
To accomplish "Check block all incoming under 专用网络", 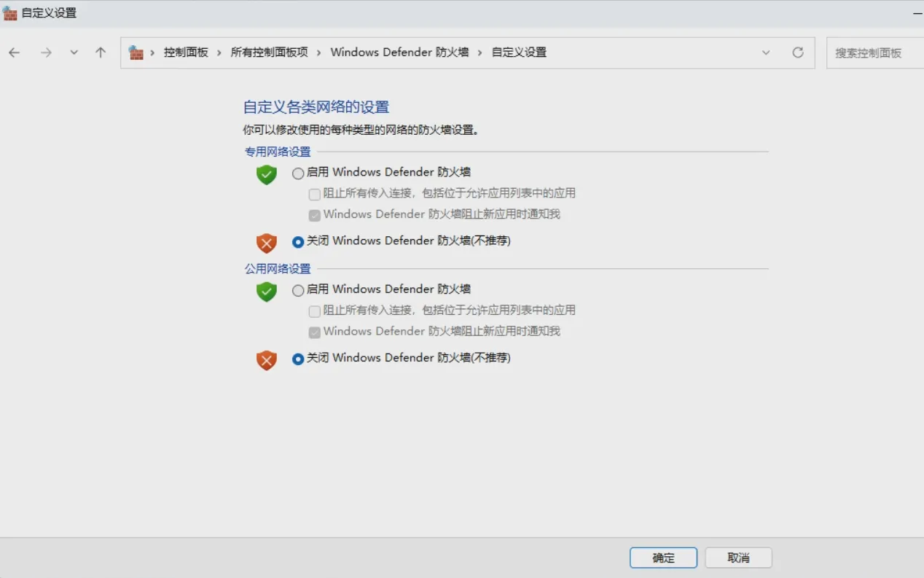I will pos(314,194).
